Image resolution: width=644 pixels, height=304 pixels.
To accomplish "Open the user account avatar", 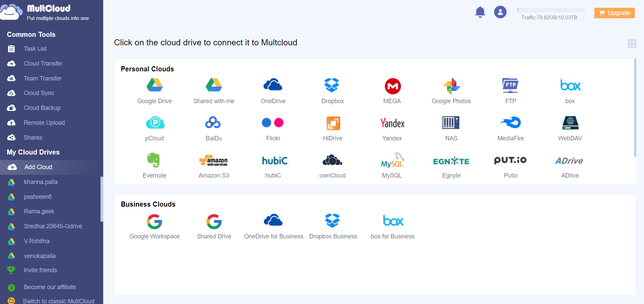I will (x=500, y=12).
